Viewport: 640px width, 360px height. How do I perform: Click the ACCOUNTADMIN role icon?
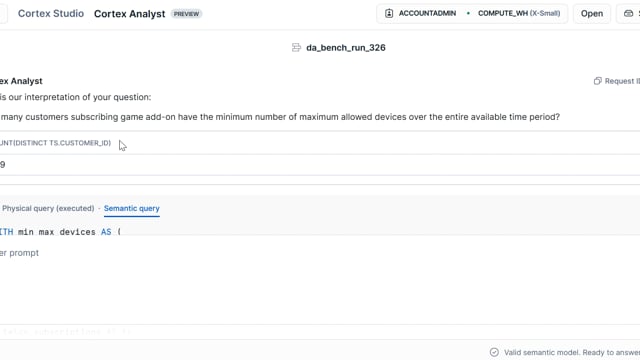tap(389, 13)
